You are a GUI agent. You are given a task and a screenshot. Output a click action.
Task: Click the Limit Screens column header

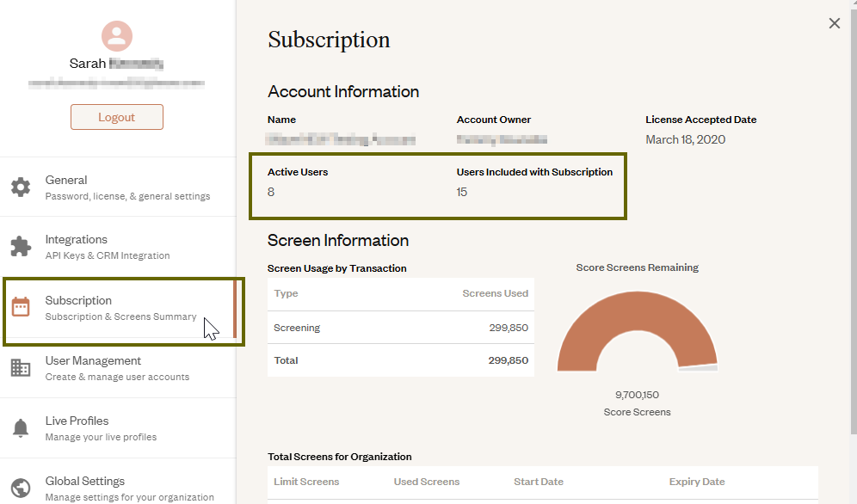coord(306,482)
